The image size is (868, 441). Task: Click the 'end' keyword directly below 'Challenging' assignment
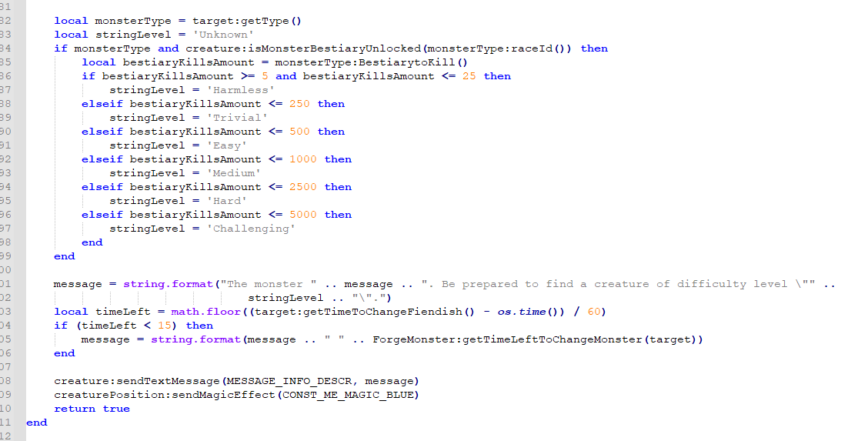[92, 242]
